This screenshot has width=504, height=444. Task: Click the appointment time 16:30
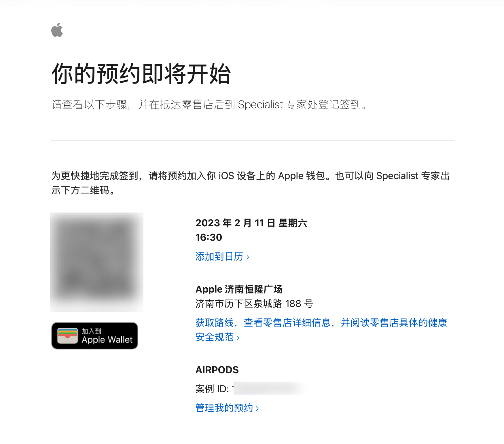(x=209, y=237)
